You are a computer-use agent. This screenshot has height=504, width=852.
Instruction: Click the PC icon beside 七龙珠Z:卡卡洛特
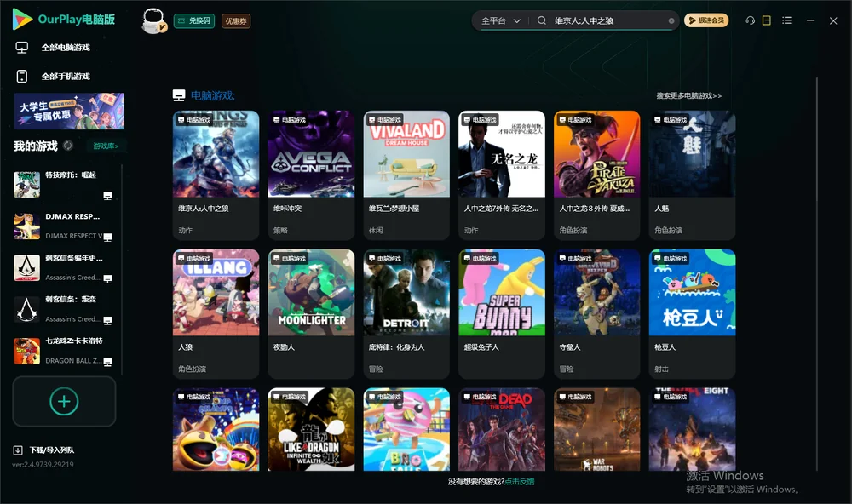coord(107,363)
